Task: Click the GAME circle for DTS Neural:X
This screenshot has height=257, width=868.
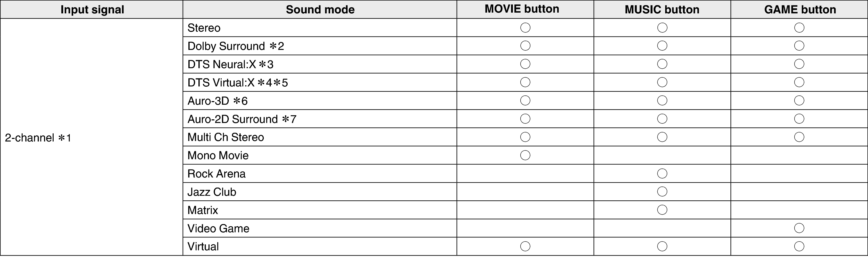Action: (799, 64)
